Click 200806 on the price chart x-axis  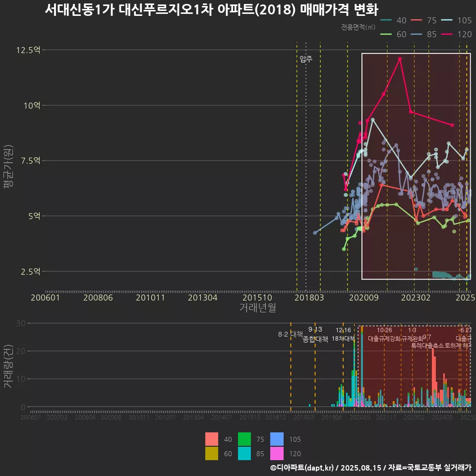(x=98, y=297)
